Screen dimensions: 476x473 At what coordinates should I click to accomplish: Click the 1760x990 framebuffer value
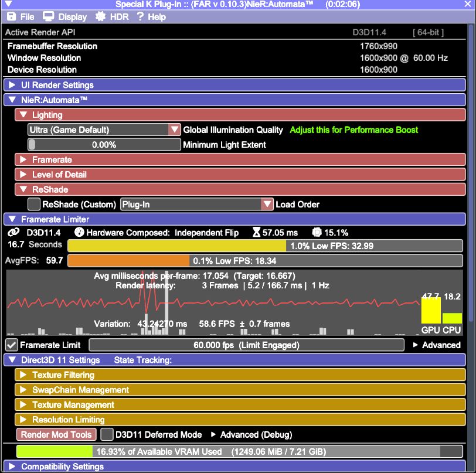pyautogui.click(x=378, y=46)
